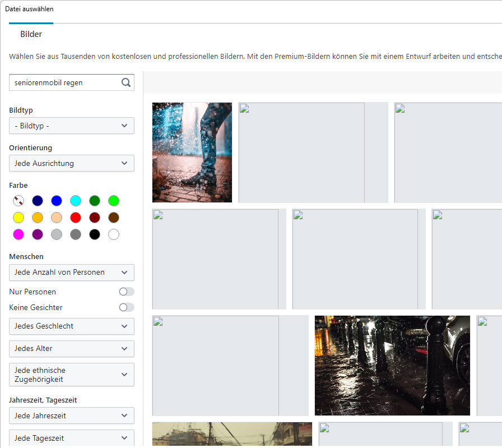This screenshot has width=502, height=448.
Task: Turn on Keine Gesichter switch
Action: tap(127, 307)
